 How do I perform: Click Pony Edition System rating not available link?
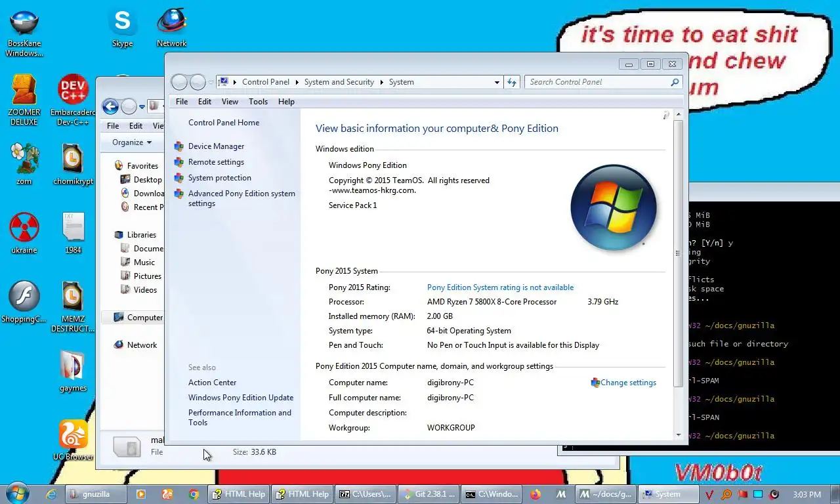pos(500,287)
